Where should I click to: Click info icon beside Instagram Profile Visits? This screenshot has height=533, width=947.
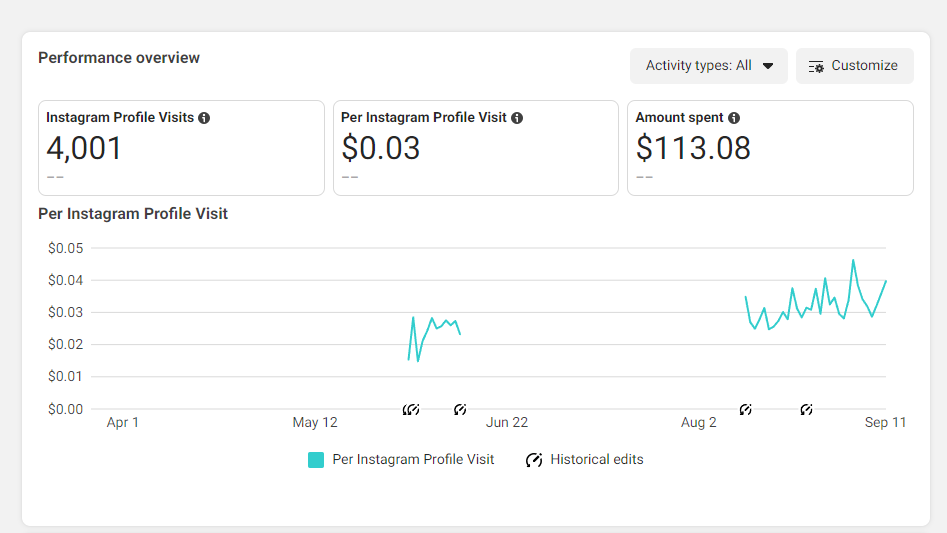[204, 118]
